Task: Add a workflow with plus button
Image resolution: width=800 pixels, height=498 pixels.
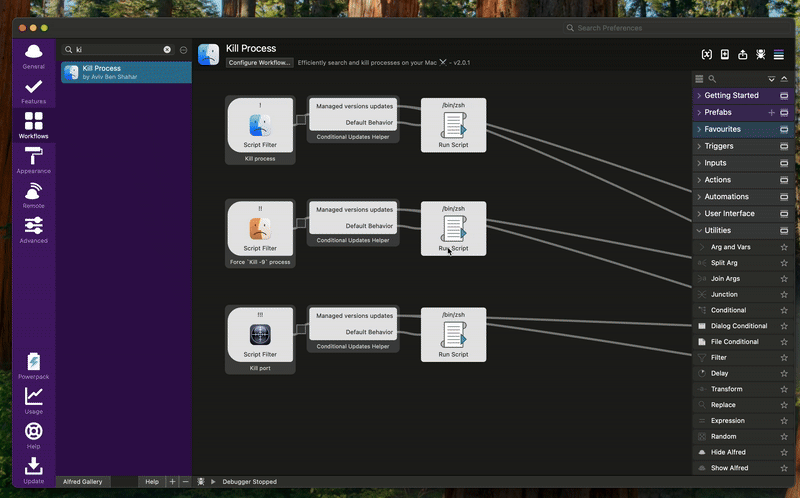Action: point(172,482)
